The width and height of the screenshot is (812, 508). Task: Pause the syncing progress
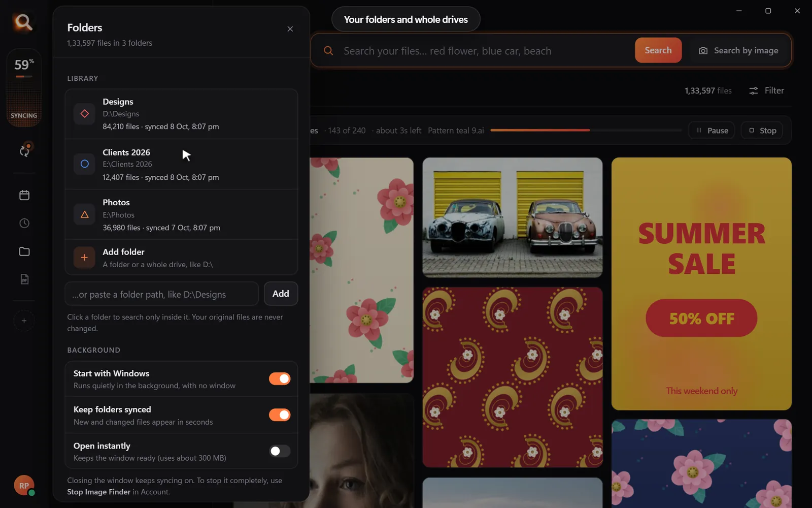point(712,131)
